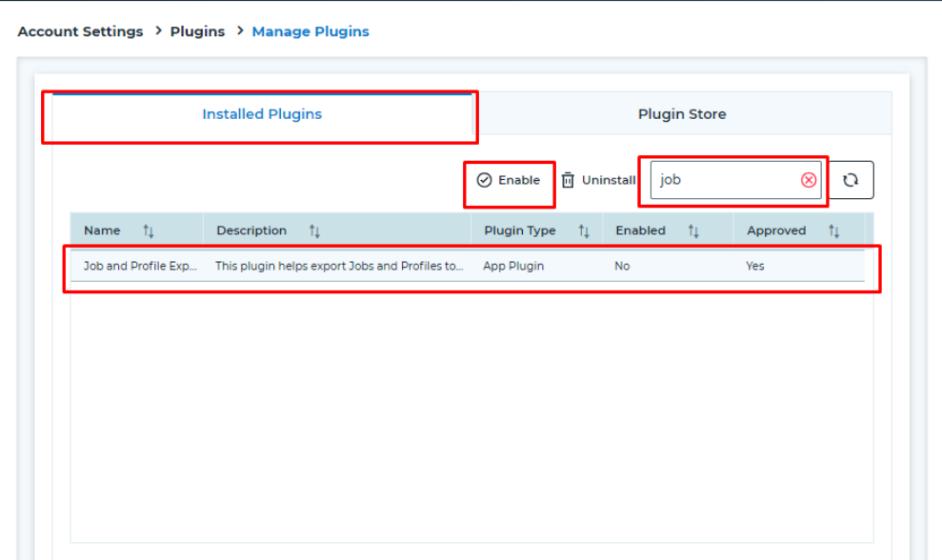
Task: Click the trash icon on Uninstall
Action: (x=568, y=179)
